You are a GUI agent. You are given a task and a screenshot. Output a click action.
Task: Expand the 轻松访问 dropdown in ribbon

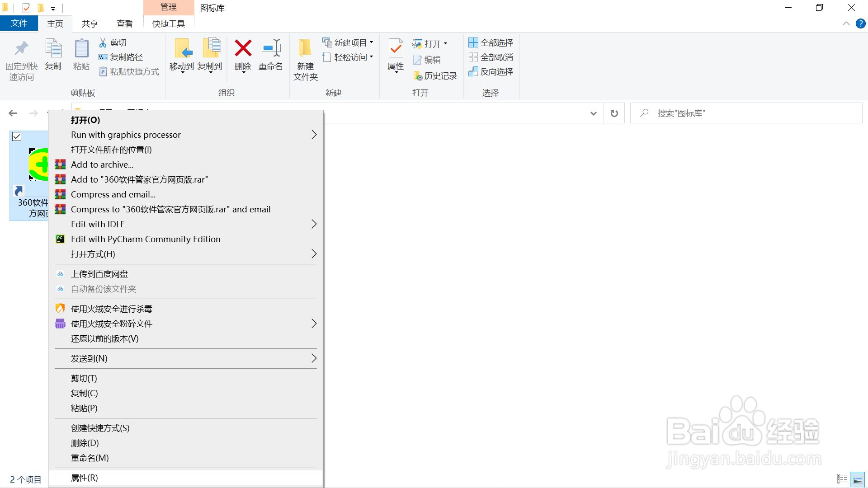[x=372, y=56]
